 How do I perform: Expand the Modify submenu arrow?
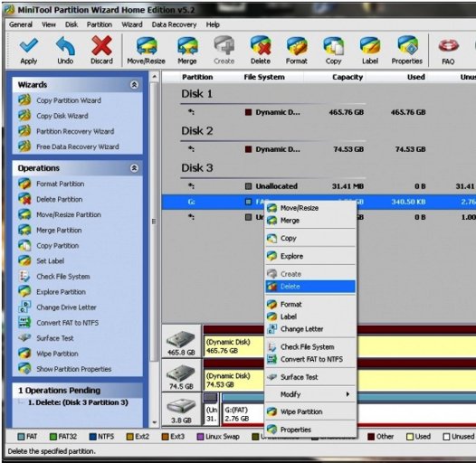click(347, 394)
